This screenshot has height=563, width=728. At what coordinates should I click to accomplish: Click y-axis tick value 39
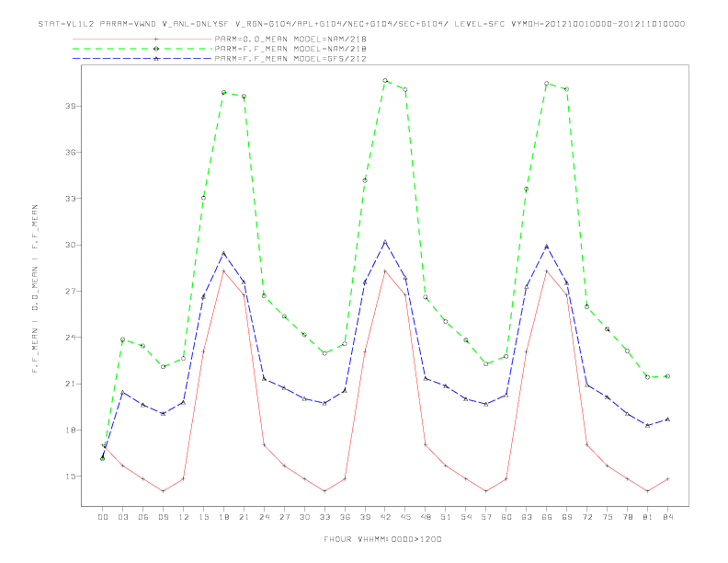(x=71, y=106)
